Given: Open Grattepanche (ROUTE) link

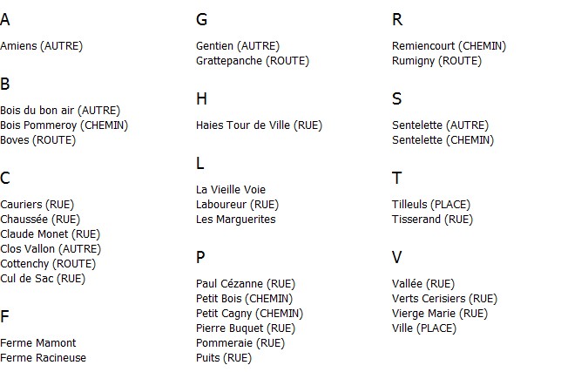Looking at the screenshot, I should [x=253, y=61].
